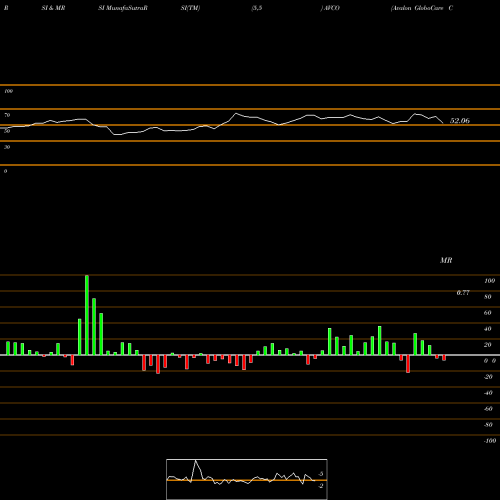Screen dimensions: 500x500
Task: Click the RSI axis label 70
Action: point(7,115)
